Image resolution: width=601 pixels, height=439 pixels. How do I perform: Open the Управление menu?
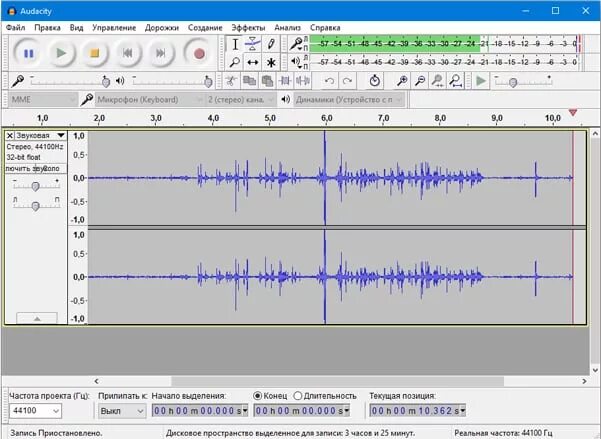pyautogui.click(x=114, y=28)
